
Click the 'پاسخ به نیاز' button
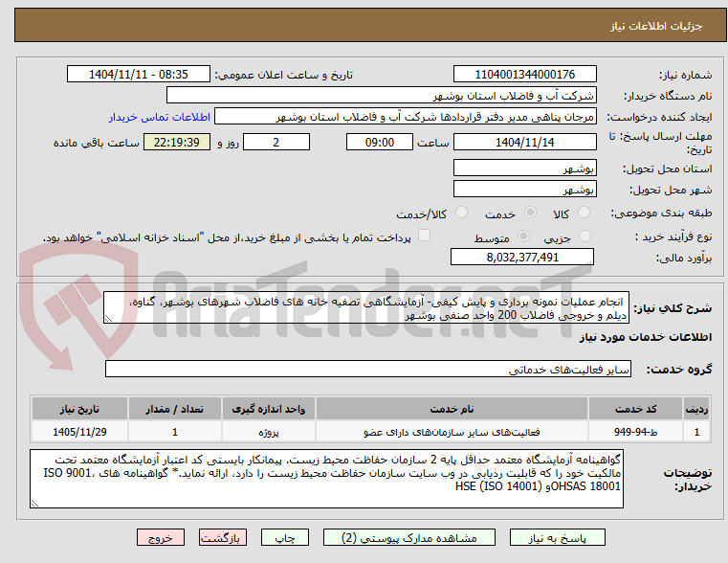[x=557, y=537]
